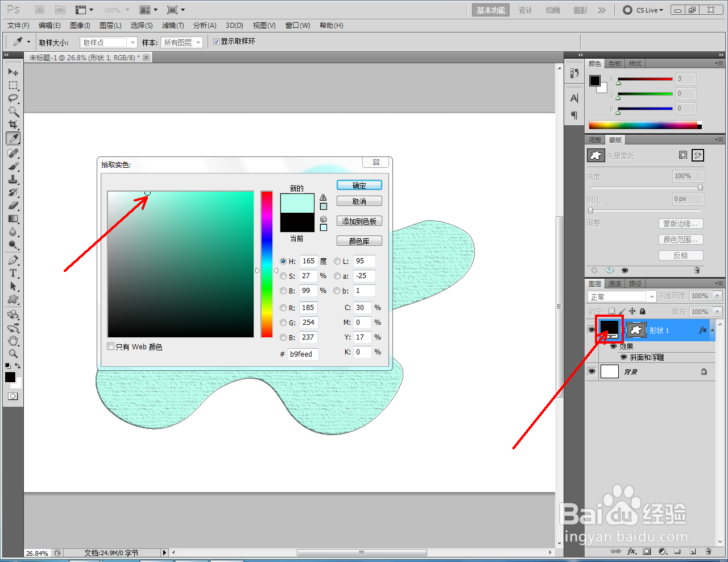
Task: Open the character panel icon
Action: pos(574,98)
